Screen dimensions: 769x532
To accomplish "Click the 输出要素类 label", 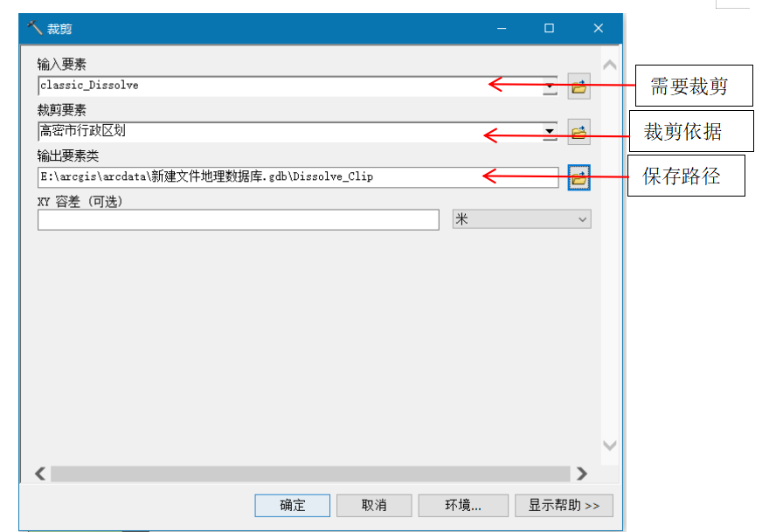I will click(x=68, y=155).
